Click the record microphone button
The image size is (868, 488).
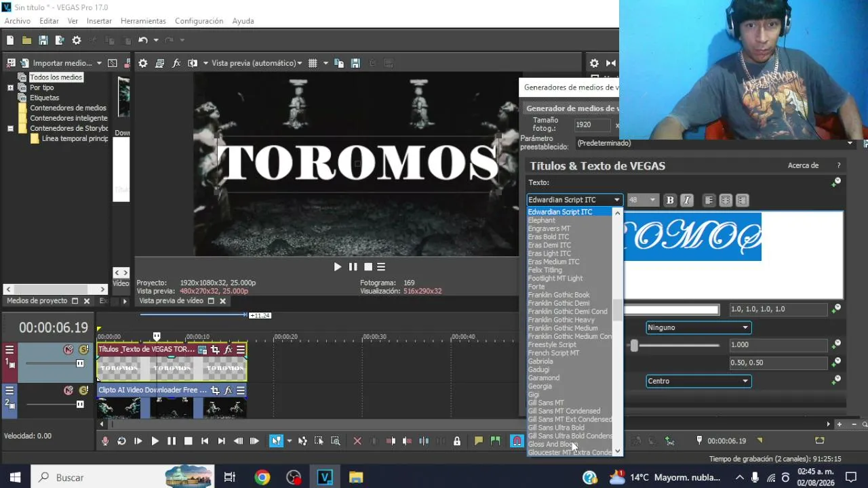click(105, 441)
